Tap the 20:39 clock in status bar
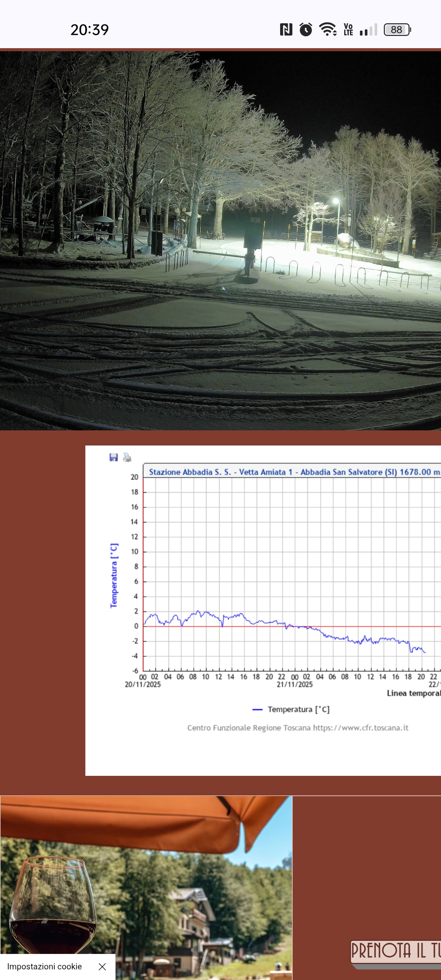The height and width of the screenshot is (980, 441). (x=89, y=30)
